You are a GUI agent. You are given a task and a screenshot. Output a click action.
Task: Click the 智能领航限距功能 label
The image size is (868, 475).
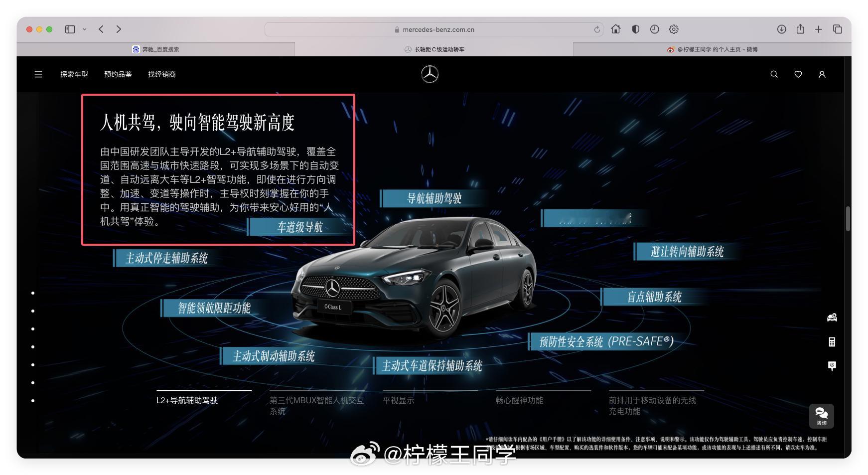click(x=214, y=308)
